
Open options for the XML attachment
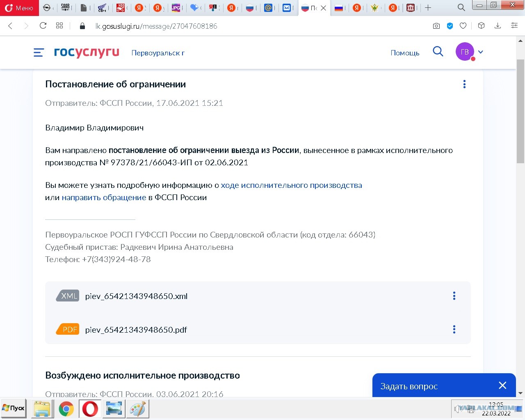[454, 296]
